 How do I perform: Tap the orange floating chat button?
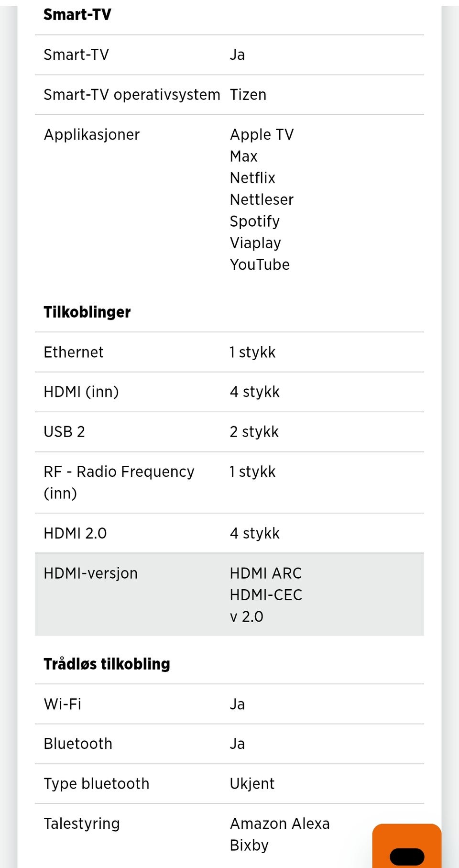point(407,846)
